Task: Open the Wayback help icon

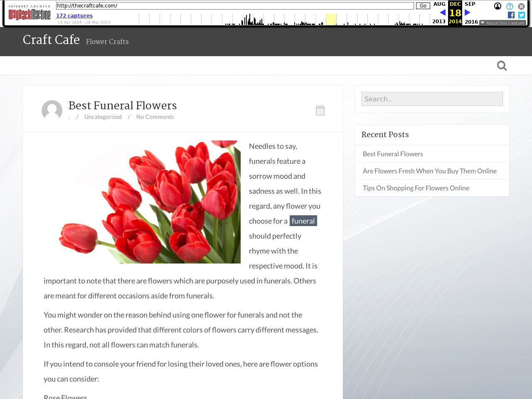Action: point(510,6)
